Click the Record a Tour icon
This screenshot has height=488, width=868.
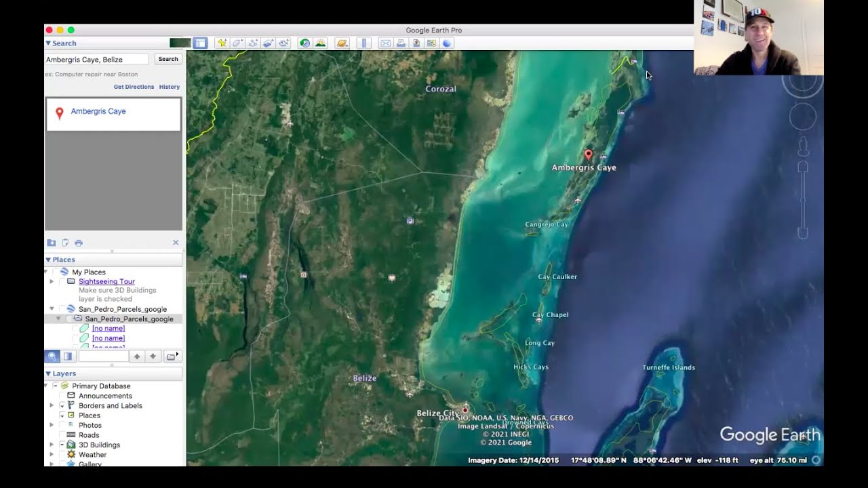pos(284,43)
